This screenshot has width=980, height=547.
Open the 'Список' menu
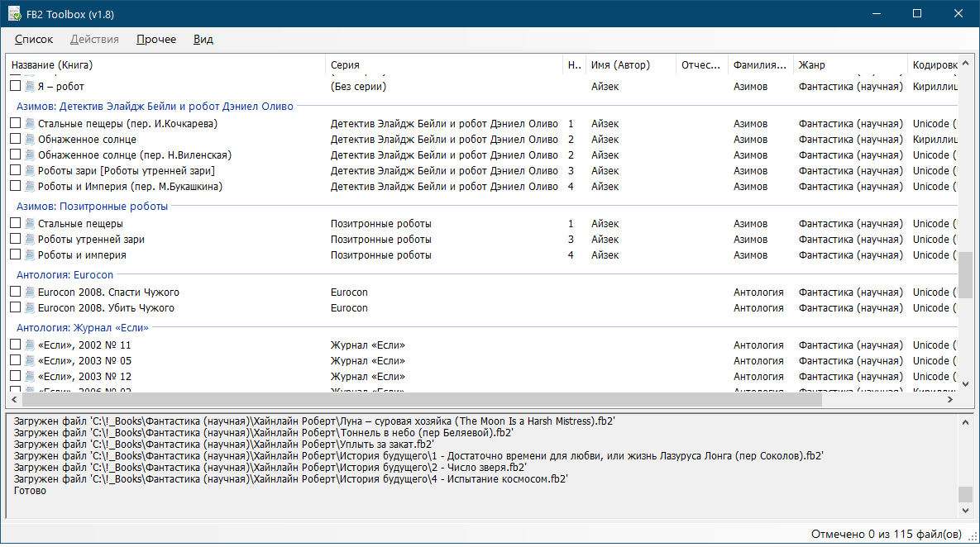(x=34, y=39)
